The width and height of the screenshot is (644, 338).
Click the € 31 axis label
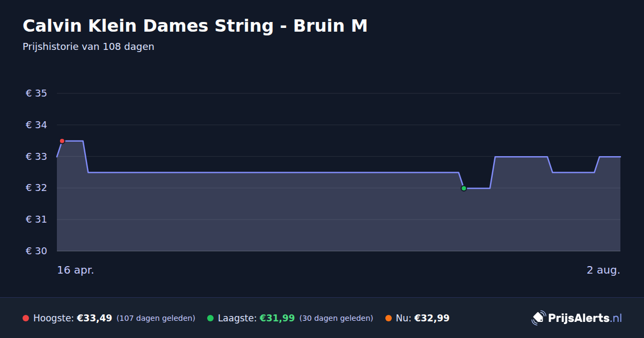pos(36,219)
